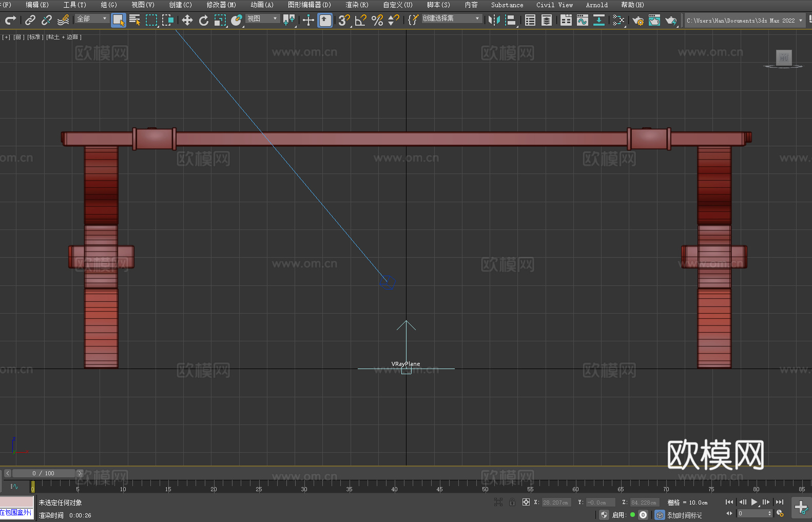
Task: Toggle the Scene Explorer
Action: pyautogui.click(x=530, y=20)
